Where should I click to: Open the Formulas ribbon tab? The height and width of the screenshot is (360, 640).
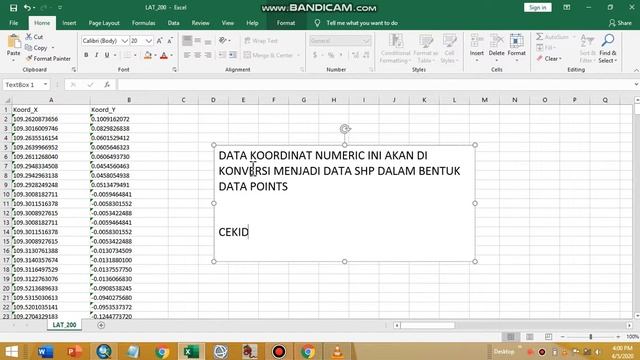(143, 23)
